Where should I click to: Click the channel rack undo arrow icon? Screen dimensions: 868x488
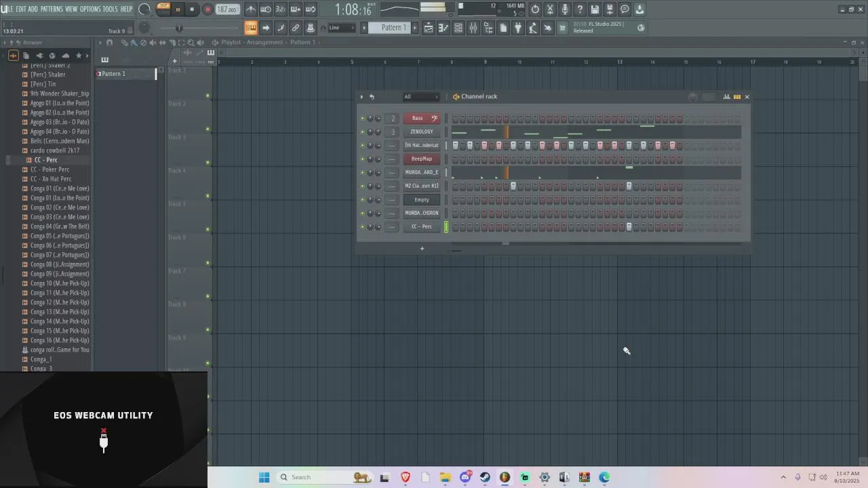(x=372, y=97)
